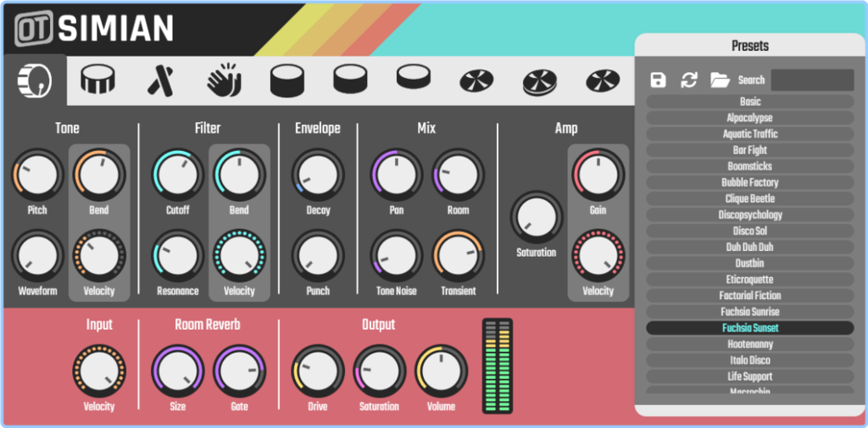The image size is (868, 428).
Task: Choose the Discopsychology preset
Action: (x=750, y=214)
